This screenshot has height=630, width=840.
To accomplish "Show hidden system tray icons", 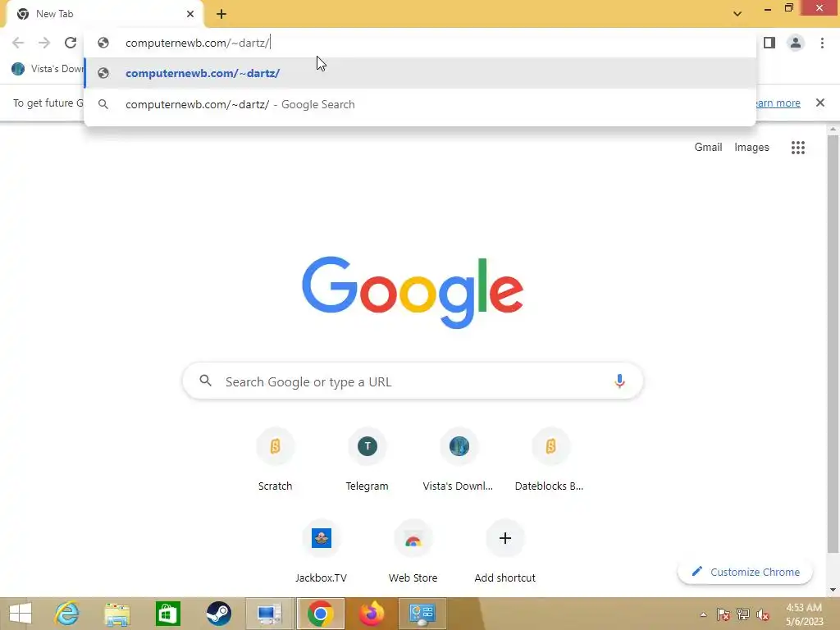I will pyautogui.click(x=703, y=615).
